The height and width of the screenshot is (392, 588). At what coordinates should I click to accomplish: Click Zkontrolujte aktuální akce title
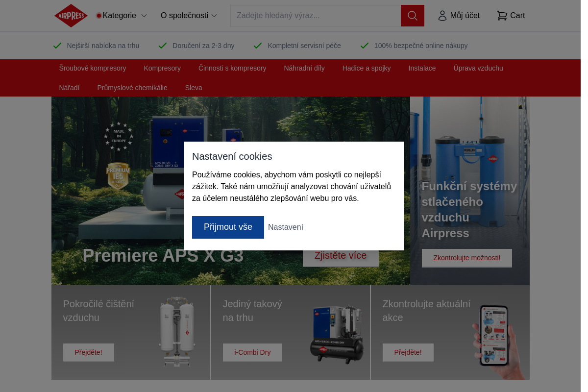(x=426, y=311)
